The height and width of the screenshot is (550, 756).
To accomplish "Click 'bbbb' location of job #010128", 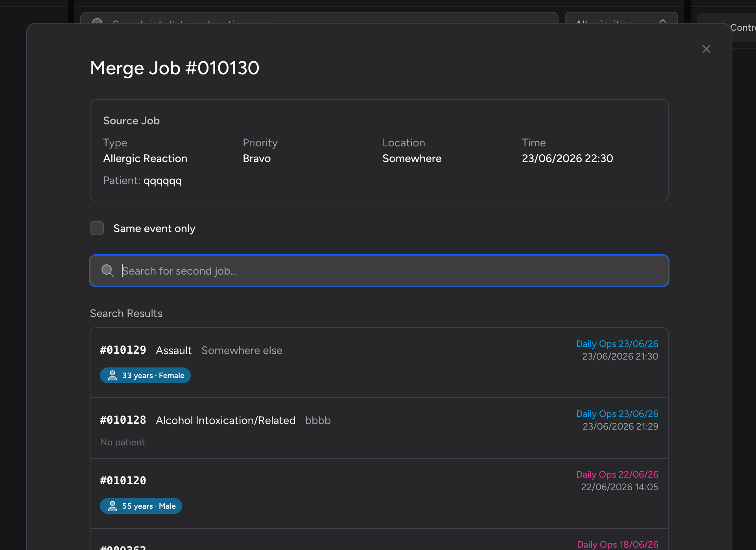I will point(318,421).
